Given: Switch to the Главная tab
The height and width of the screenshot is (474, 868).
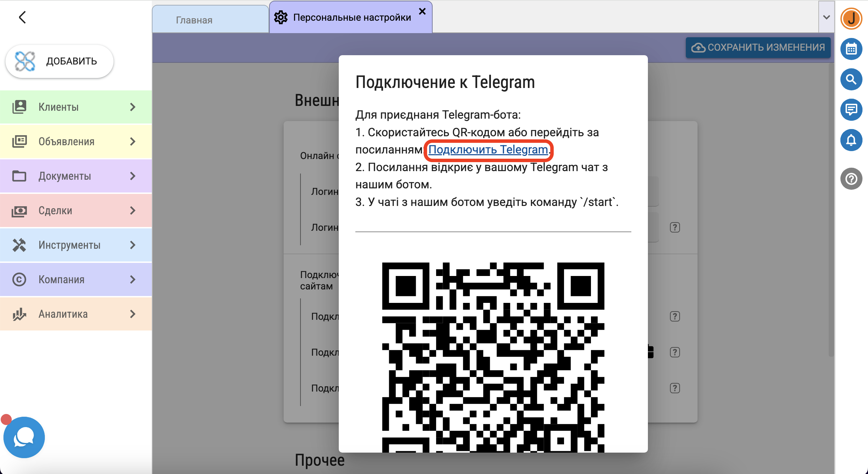Looking at the screenshot, I should pos(194,20).
